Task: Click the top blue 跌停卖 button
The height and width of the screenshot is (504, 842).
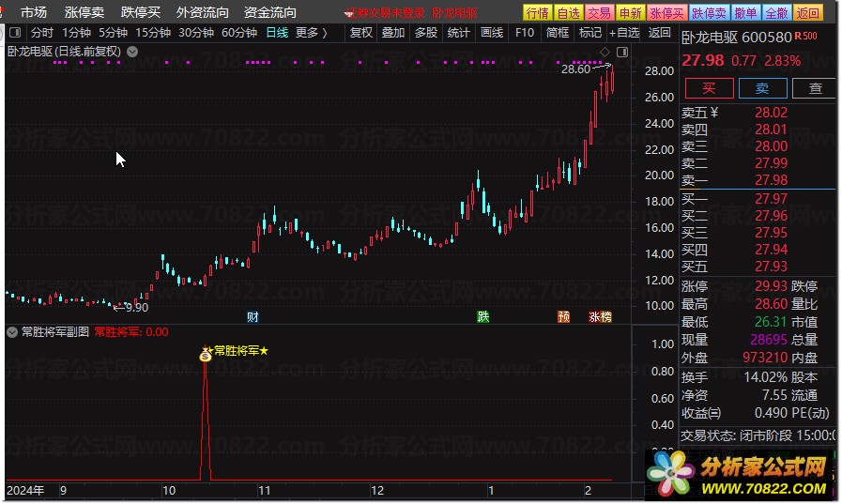Action: click(x=709, y=13)
